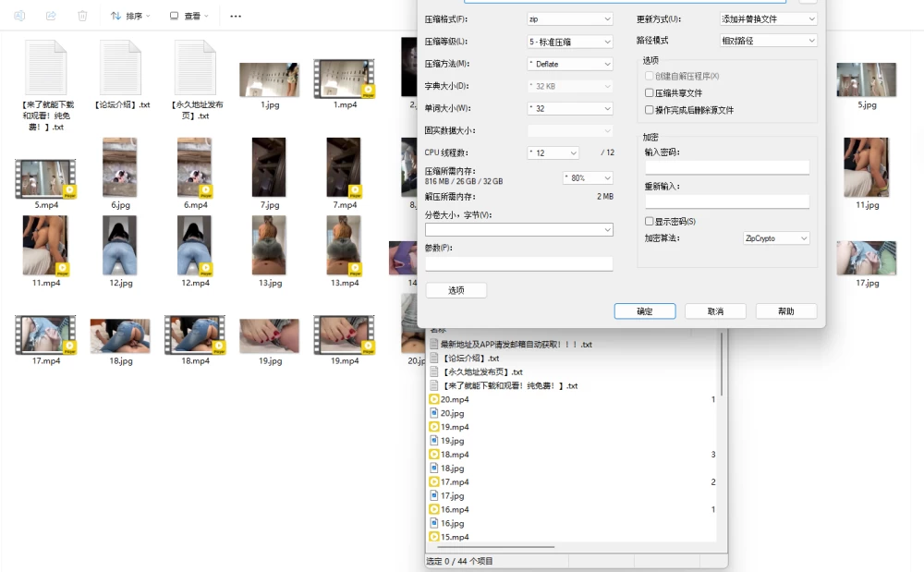This screenshot has height=572, width=924.
Task: Open the 加密算法 ZipCrypto dropdown
Action: pyautogui.click(x=776, y=238)
